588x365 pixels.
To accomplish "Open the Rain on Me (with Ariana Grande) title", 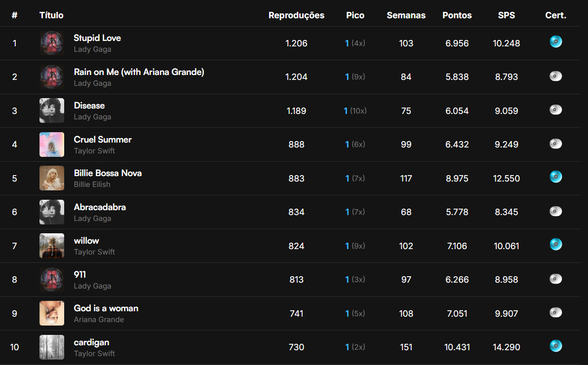I will 139,72.
